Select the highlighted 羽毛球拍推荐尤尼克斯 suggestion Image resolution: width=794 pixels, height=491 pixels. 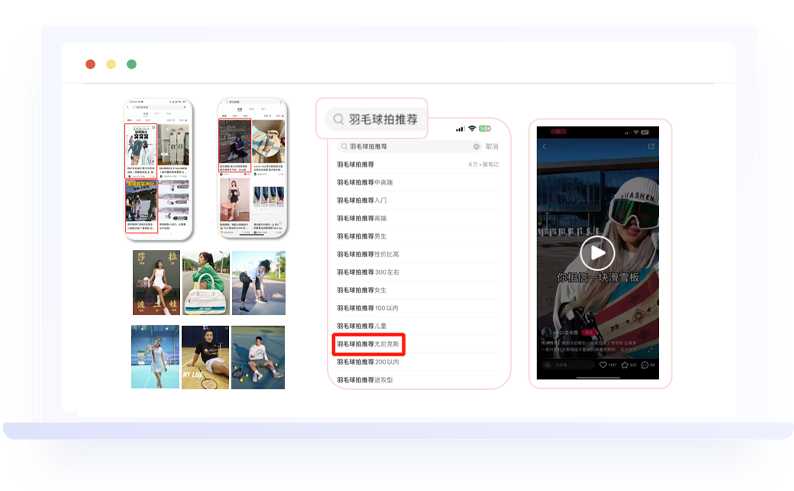369,344
